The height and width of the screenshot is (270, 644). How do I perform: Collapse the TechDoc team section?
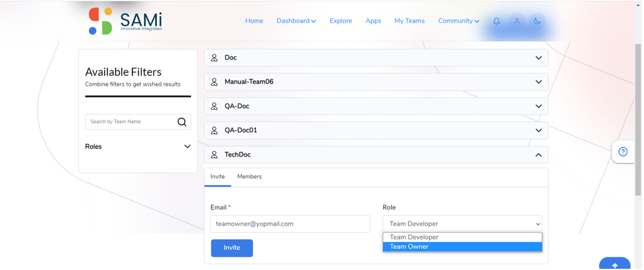(539, 155)
